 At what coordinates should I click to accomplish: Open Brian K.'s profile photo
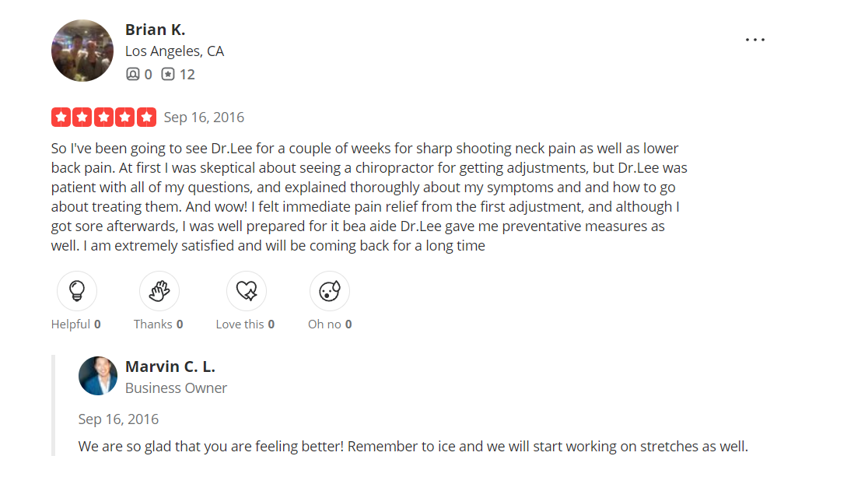(x=82, y=51)
